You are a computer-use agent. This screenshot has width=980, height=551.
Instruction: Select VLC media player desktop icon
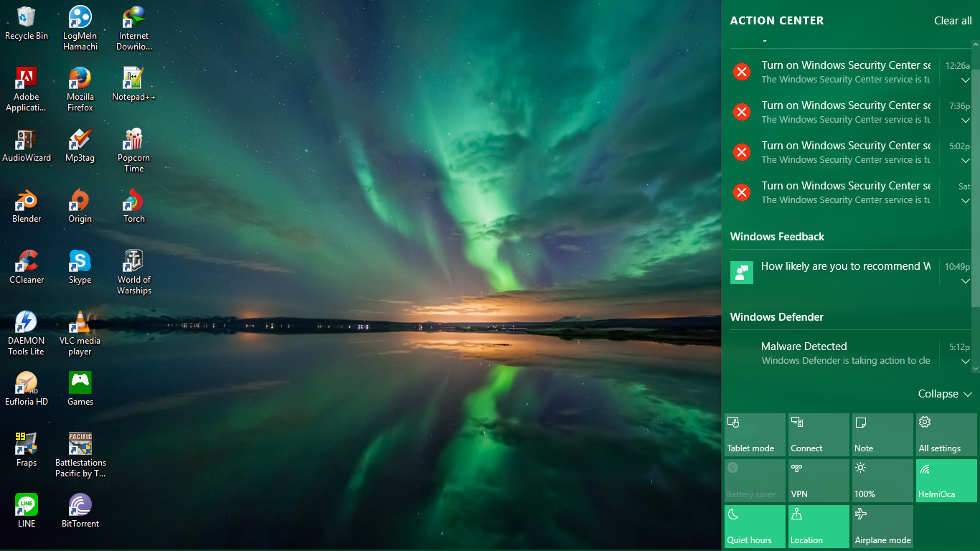(80, 333)
